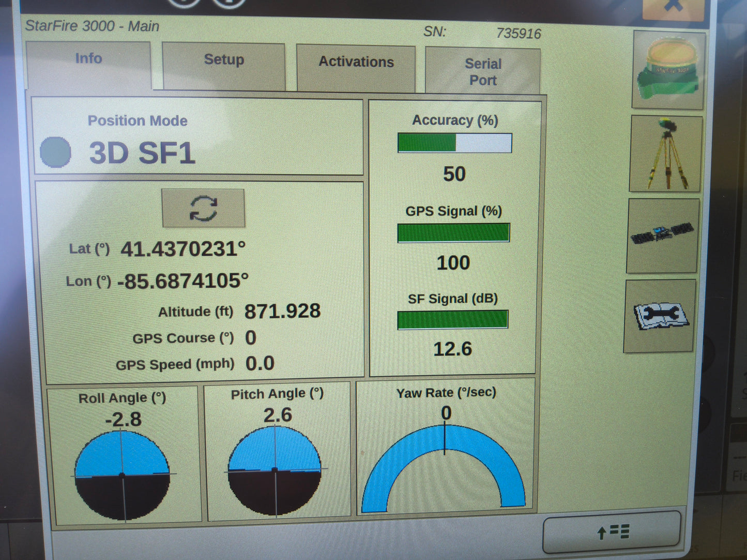The image size is (747, 560).
Task: Click the GPS Course value 0
Action: tap(251, 338)
